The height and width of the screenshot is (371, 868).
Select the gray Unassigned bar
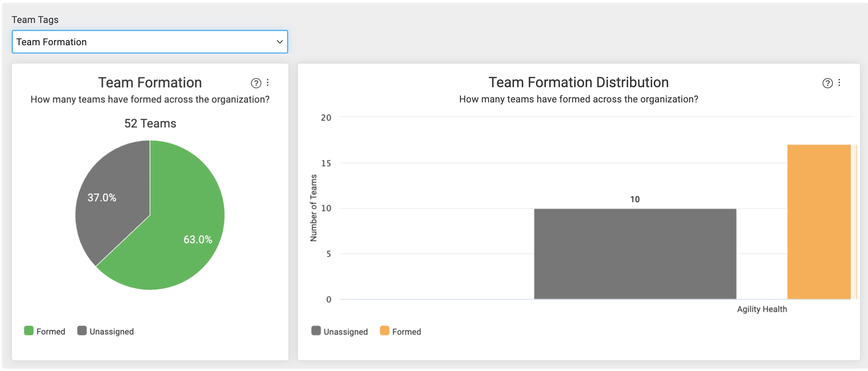pyautogui.click(x=635, y=254)
